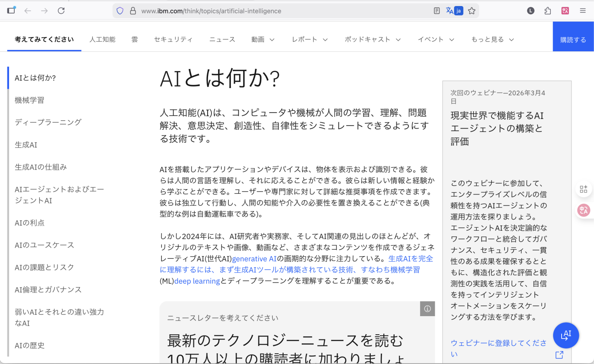Reload the current page
This screenshot has height=364, width=594.
pyautogui.click(x=60, y=10)
